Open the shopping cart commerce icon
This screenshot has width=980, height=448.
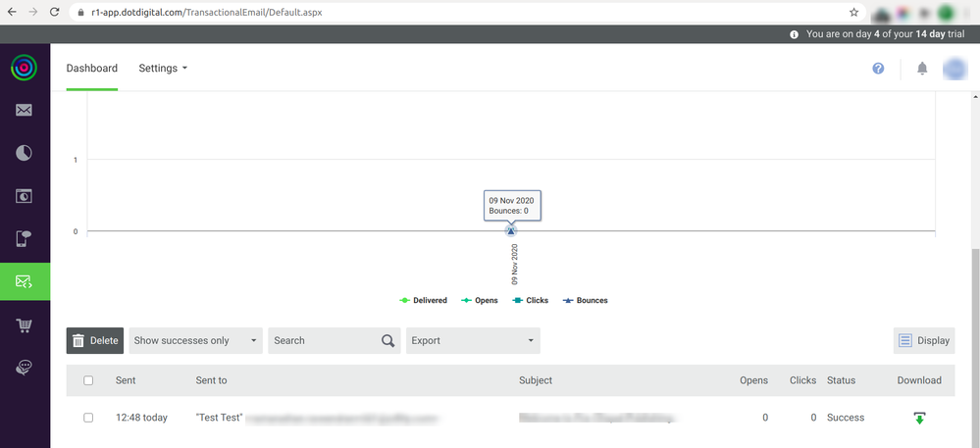tap(24, 324)
